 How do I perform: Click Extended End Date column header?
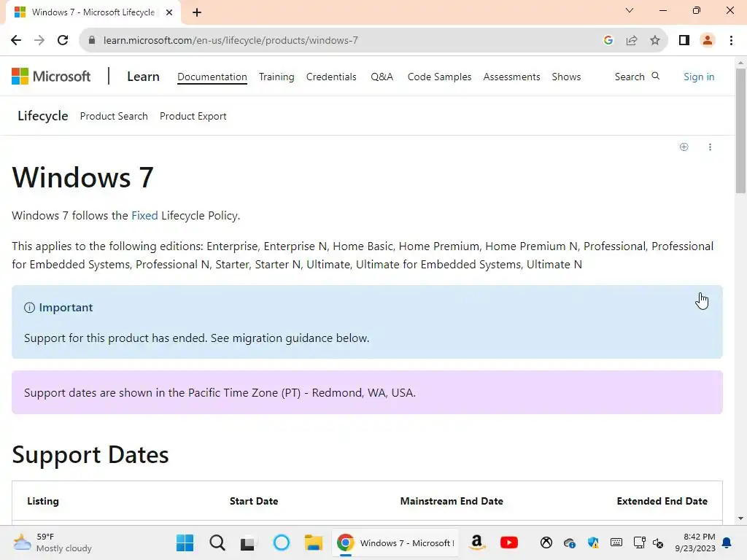point(662,501)
